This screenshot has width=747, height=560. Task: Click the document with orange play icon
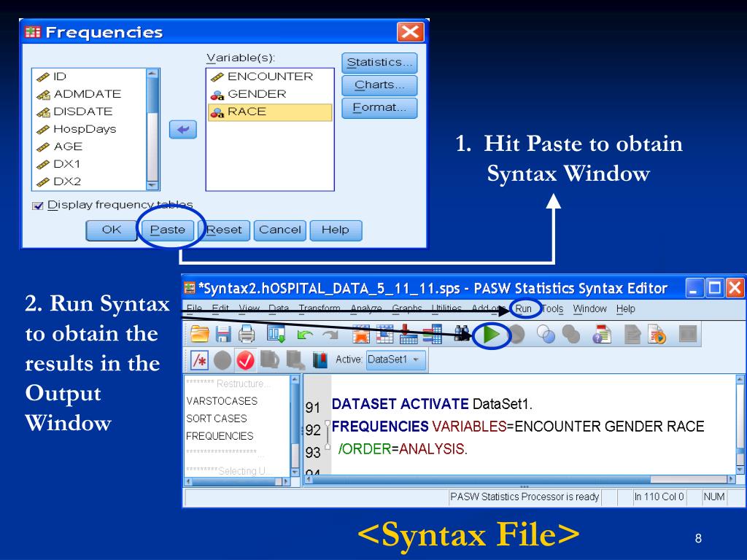[x=657, y=334]
